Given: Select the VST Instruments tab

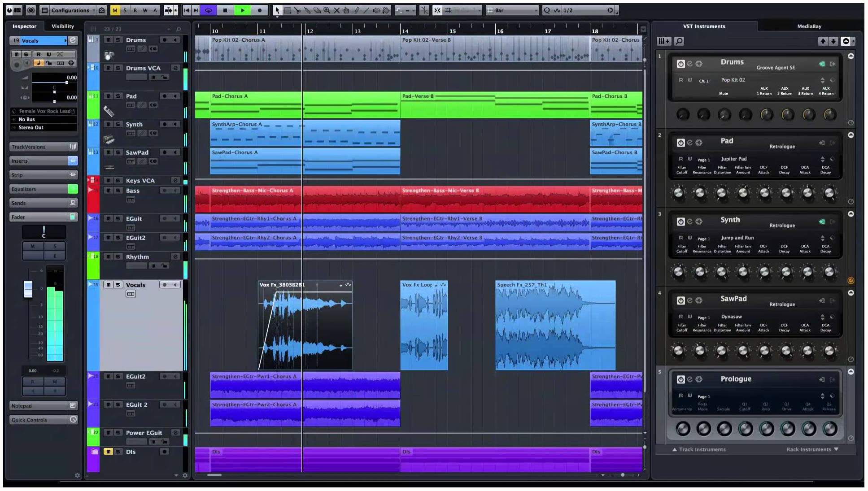Looking at the screenshot, I should pos(704,26).
